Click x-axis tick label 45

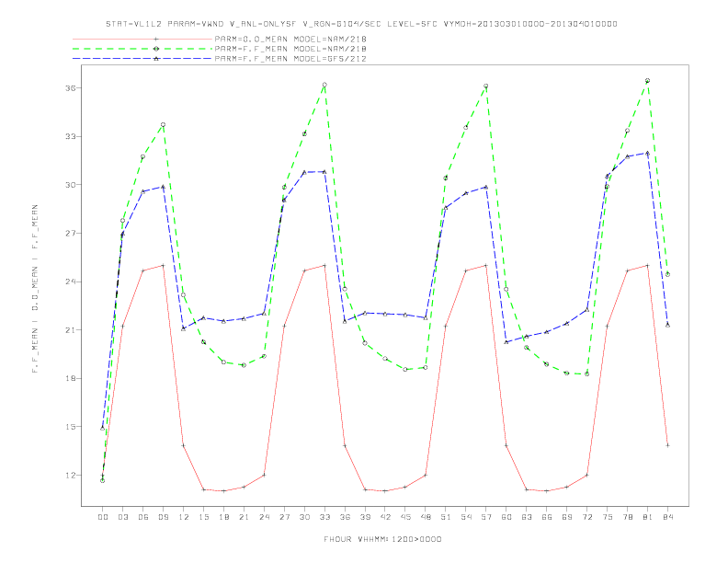pyautogui.click(x=405, y=517)
